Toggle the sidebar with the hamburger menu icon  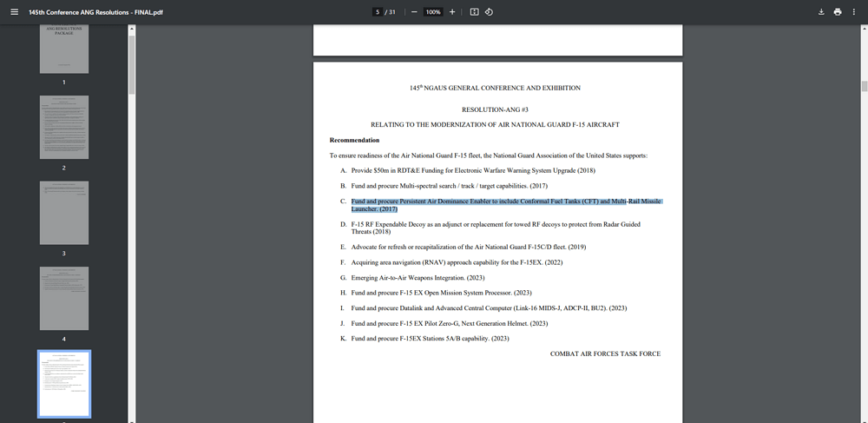point(14,12)
